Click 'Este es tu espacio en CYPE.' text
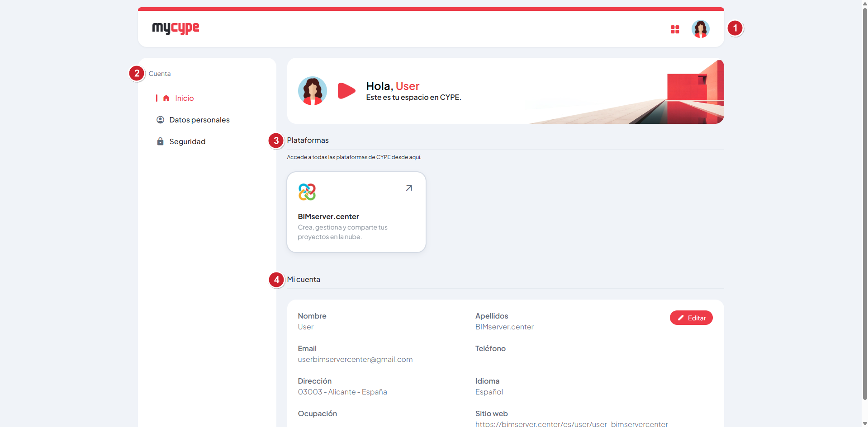The height and width of the screenshot is (427, 868). (413, 97)
